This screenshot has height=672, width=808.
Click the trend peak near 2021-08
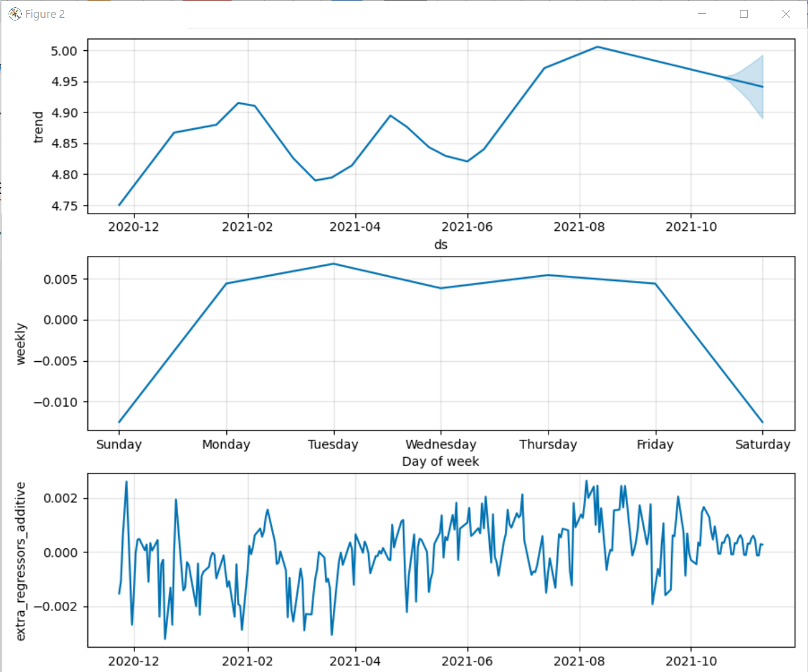598,47
